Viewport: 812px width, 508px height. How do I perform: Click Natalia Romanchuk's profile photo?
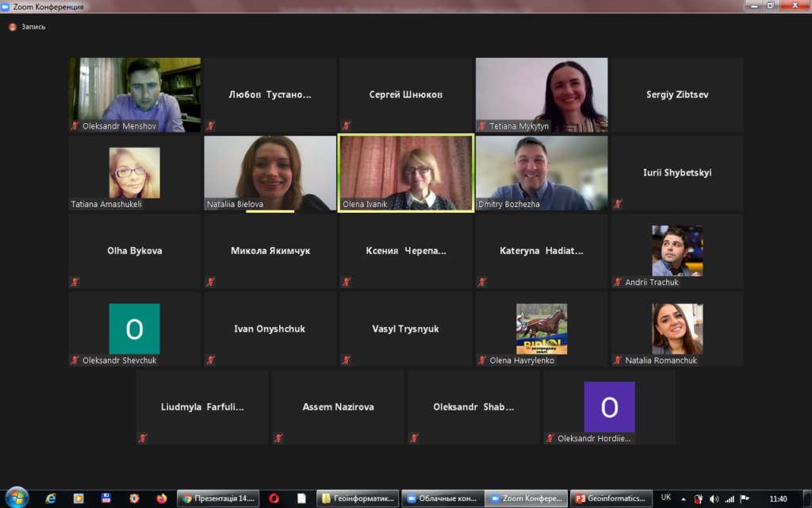click(676, 328)
